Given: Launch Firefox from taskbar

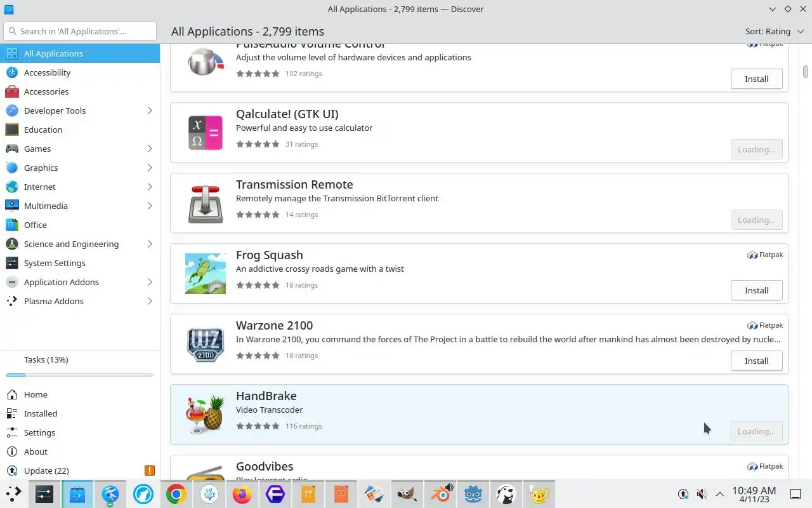Looking at the screenshot, I should click(x=242, y=494).
